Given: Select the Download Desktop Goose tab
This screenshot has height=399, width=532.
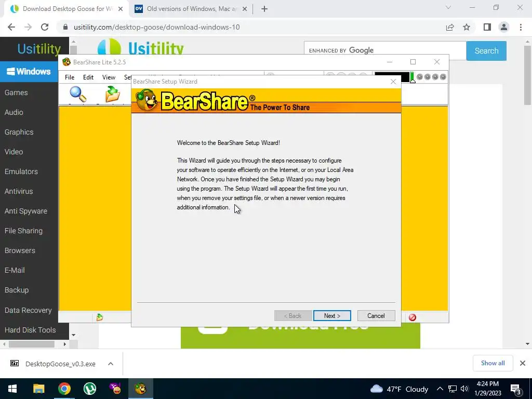Looking at the screenshot, I should click(x=66, y=9).
